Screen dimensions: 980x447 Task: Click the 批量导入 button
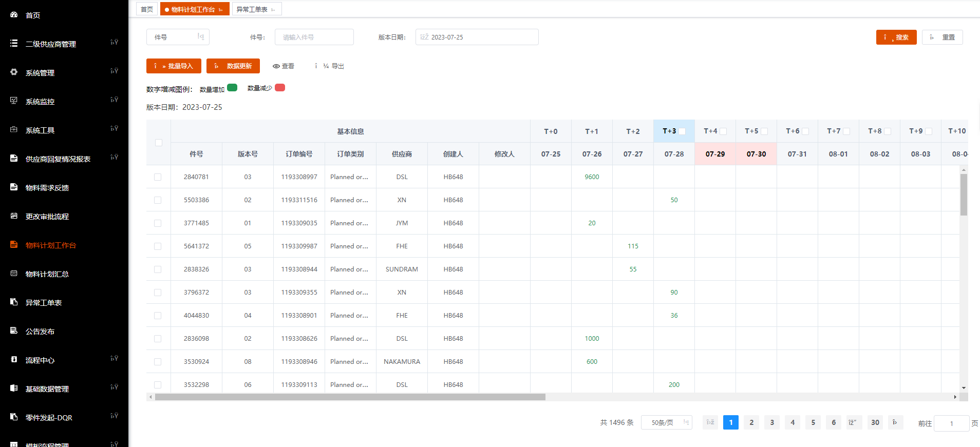click(174, 66)
